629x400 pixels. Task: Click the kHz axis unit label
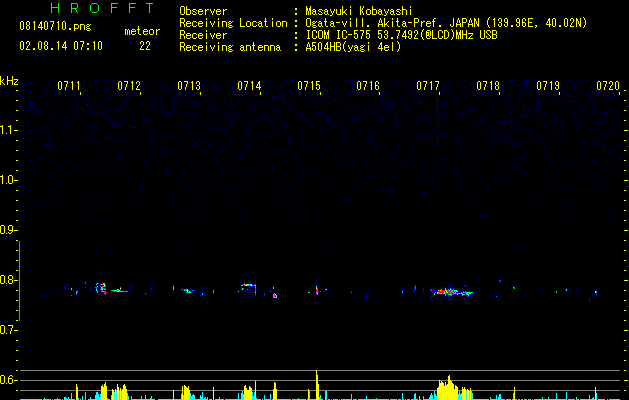tap(9, 81)
